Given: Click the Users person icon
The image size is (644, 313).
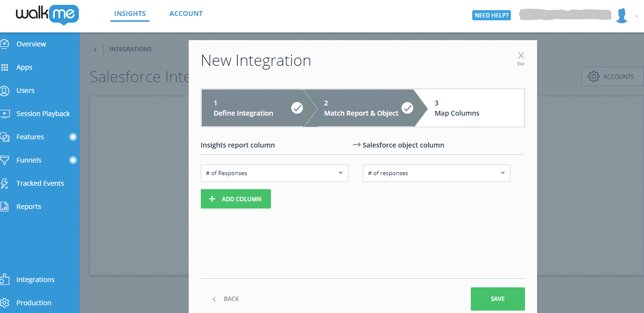Looking at the screenshot, I should click(x=5, y=90).
